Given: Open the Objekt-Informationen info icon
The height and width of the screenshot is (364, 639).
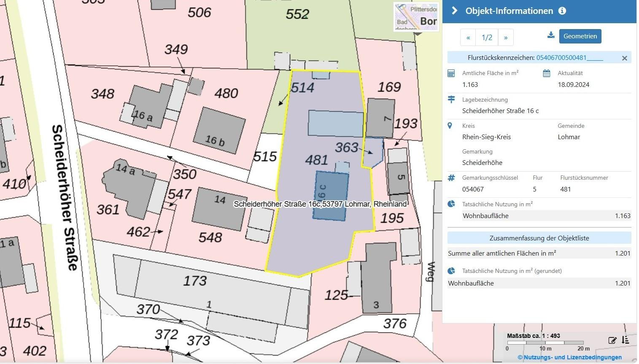Looking at the screenshot, I should tap(562, 11).
